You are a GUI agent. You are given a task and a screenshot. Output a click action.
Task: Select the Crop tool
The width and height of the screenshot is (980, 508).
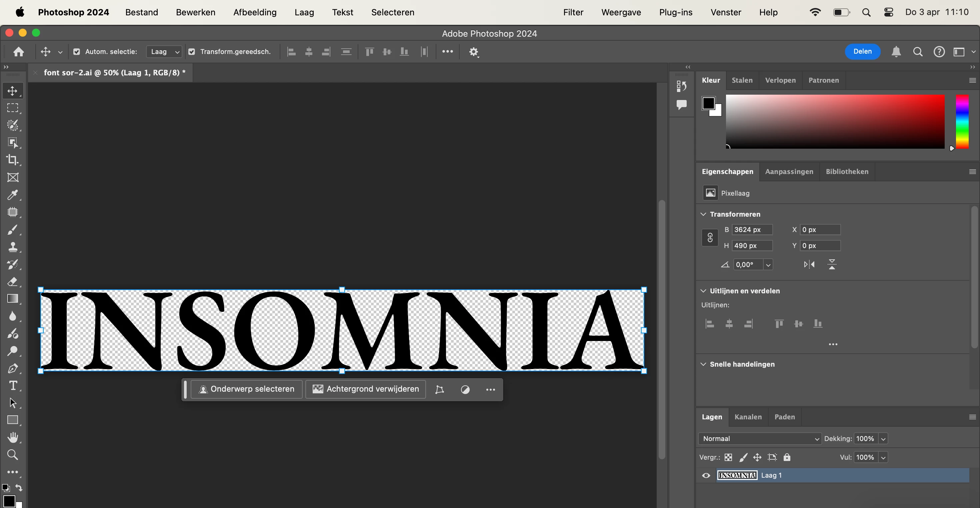(13, 160)
